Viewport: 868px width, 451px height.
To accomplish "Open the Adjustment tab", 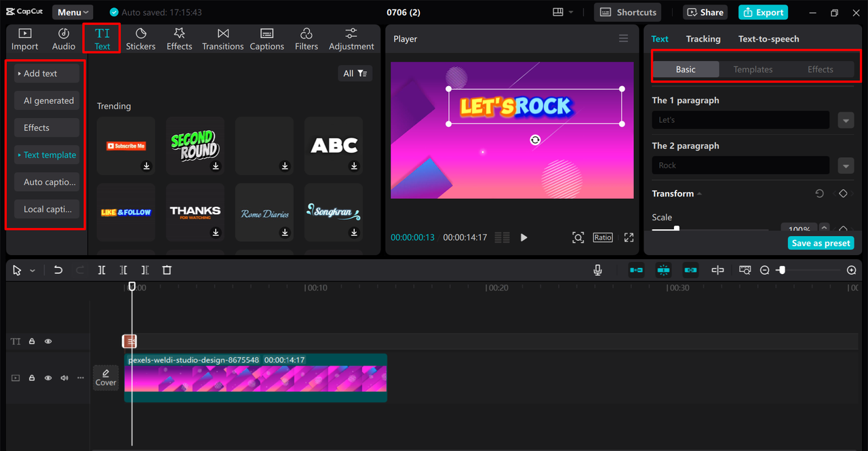I will (351, 39).
